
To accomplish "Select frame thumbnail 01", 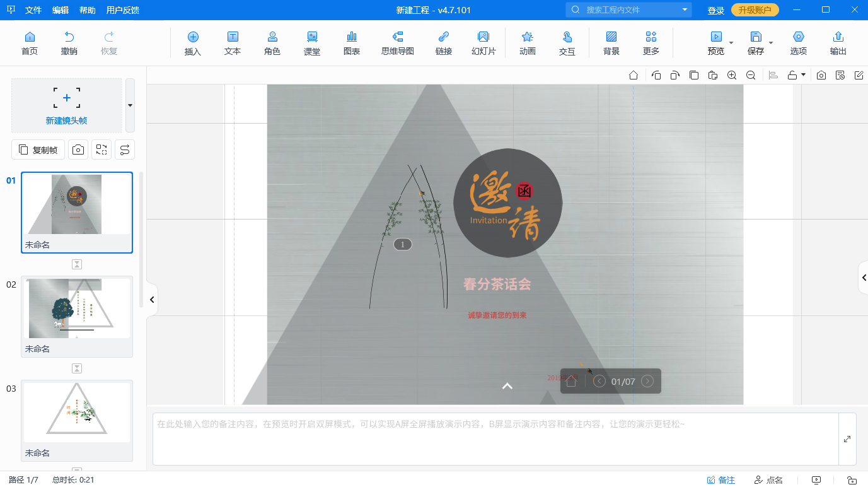I will pyautogui.click(x=77, y=213).
